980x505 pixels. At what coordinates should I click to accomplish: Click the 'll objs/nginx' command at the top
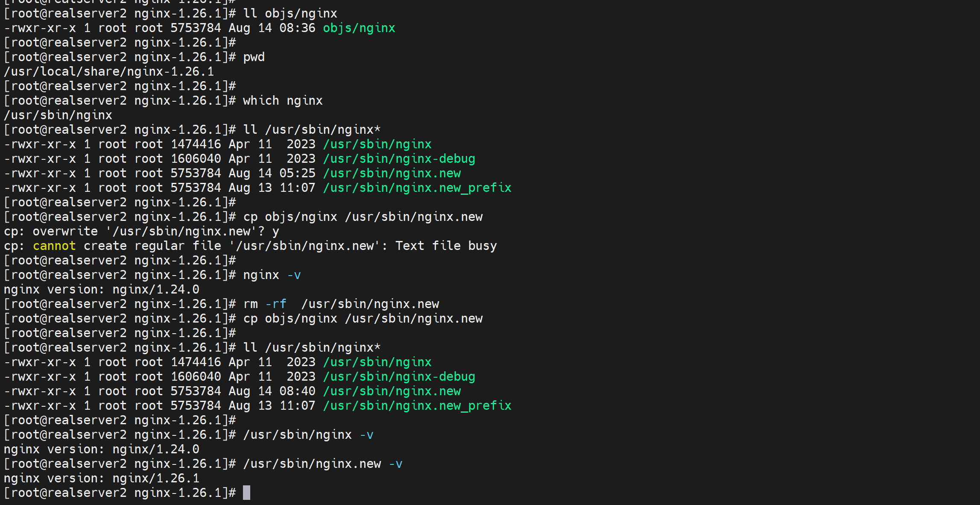click(x=290, y=14)
